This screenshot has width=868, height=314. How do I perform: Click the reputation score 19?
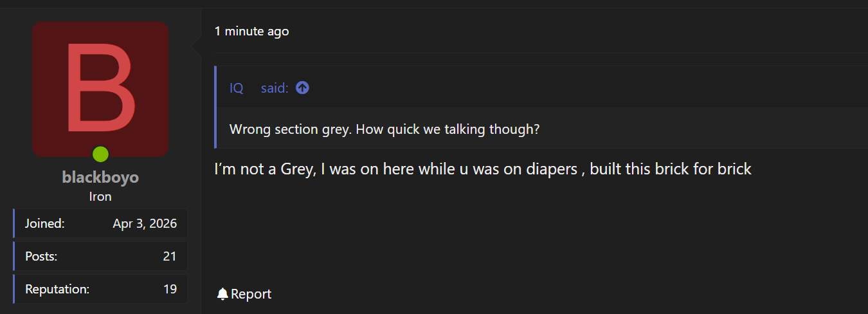click(170, 289)
